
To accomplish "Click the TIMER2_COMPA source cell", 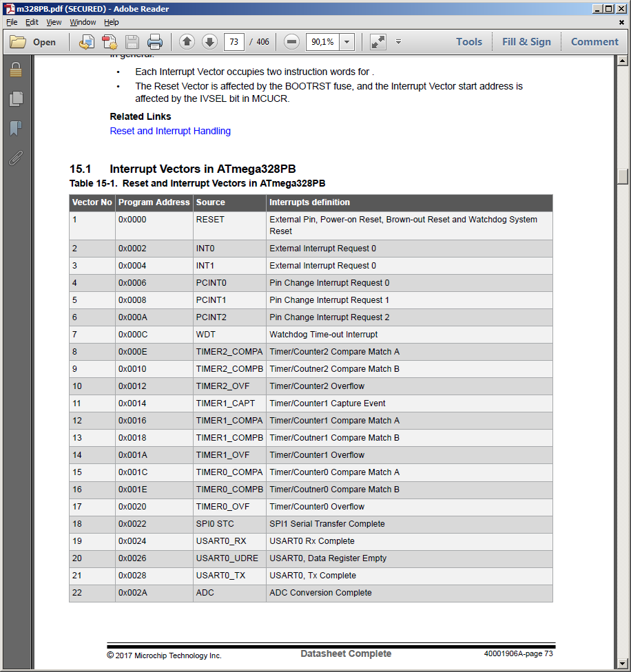I will [229, 352].
